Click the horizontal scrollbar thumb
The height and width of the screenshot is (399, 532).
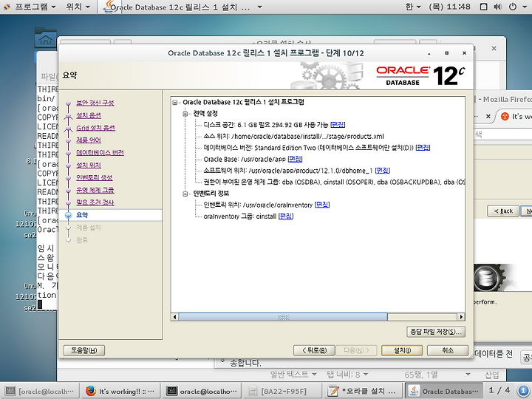[283, 317]
